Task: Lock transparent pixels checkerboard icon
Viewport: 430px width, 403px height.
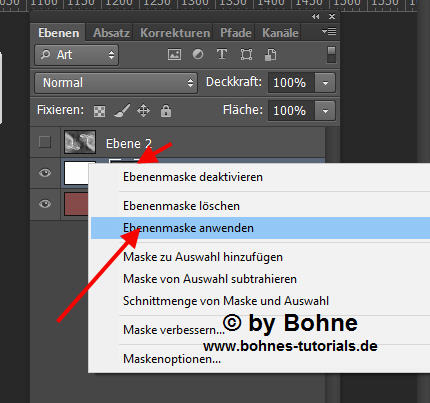Action: (x=99, y=111)
